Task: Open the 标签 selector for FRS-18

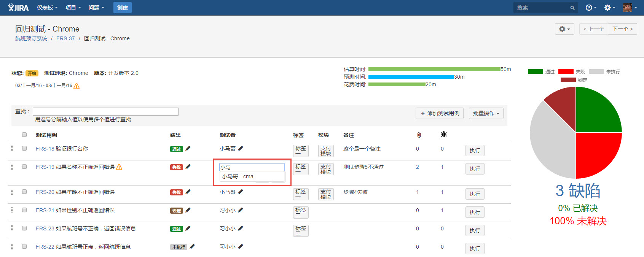Action: click(301, 151)
